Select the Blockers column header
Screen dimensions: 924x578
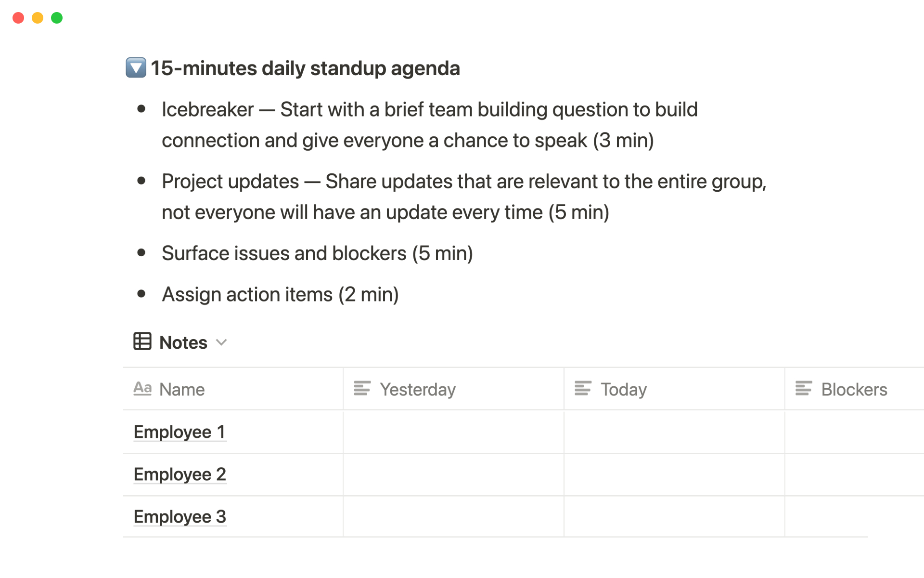(854, 389)
